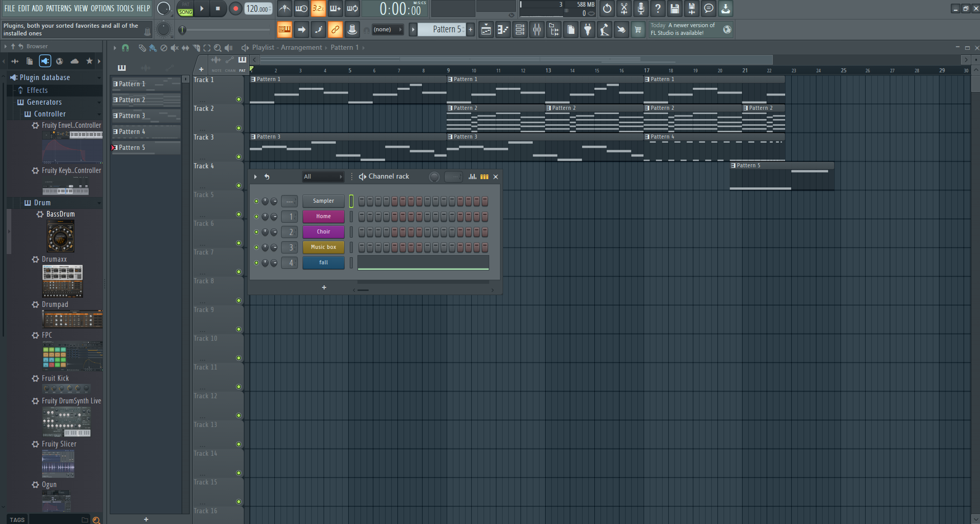Toggle typing keyboard to piano icon

click(x=285, y=30)
